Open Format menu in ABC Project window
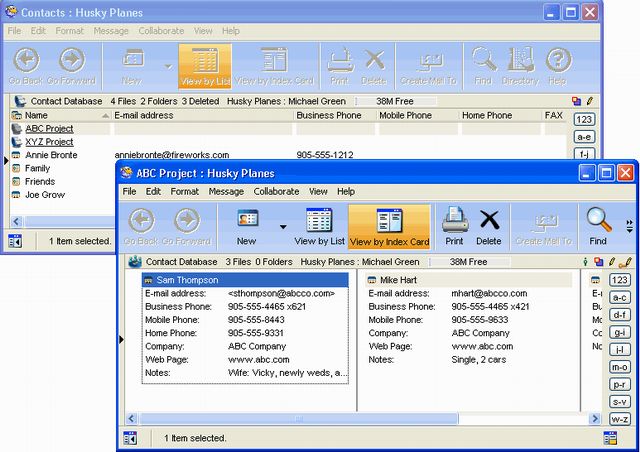The width and height of the screenshot is (640, 452). point(184,191)
